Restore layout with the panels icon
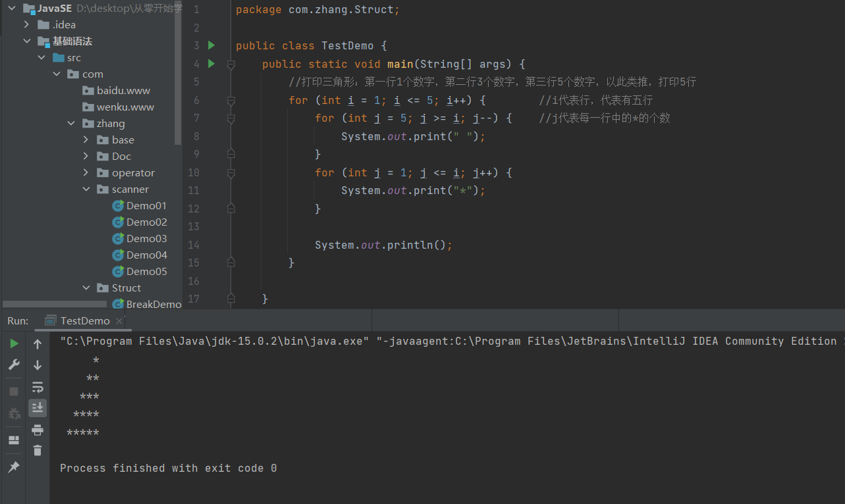Image resolution: width=845 pixels, height=504 pixels. (14, 440)
